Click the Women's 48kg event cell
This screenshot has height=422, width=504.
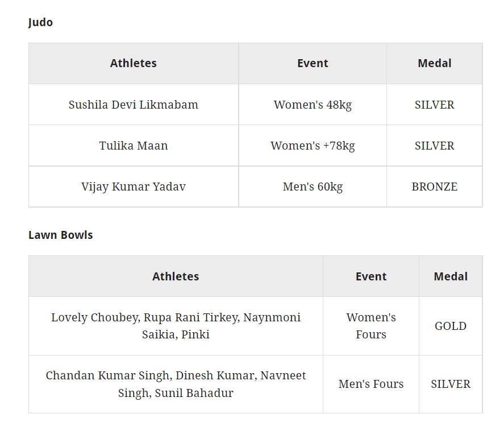coord(313,105)
